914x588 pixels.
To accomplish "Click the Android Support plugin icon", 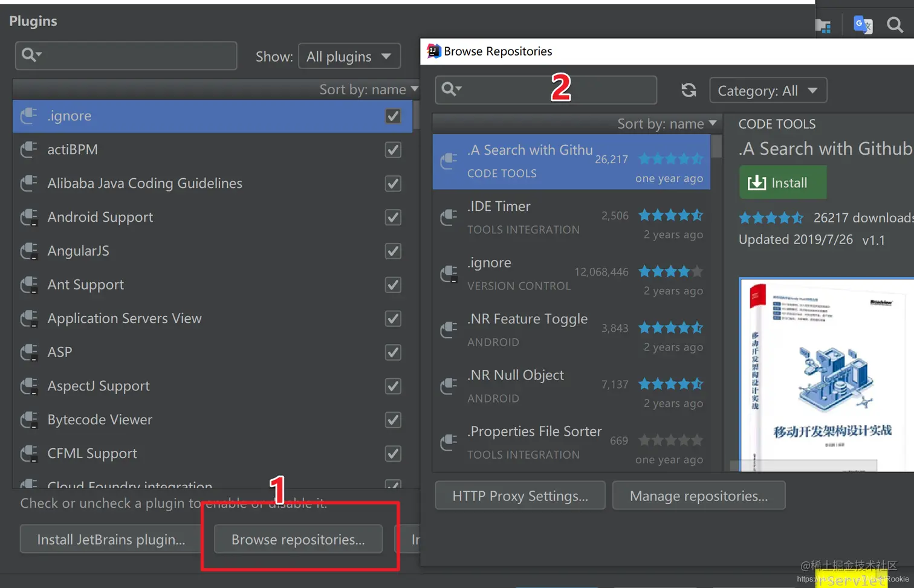I will [x=29, y=218].
